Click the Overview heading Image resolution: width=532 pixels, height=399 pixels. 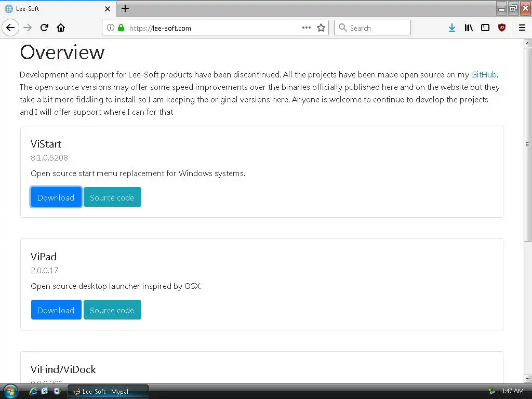(x=62, y=52)
